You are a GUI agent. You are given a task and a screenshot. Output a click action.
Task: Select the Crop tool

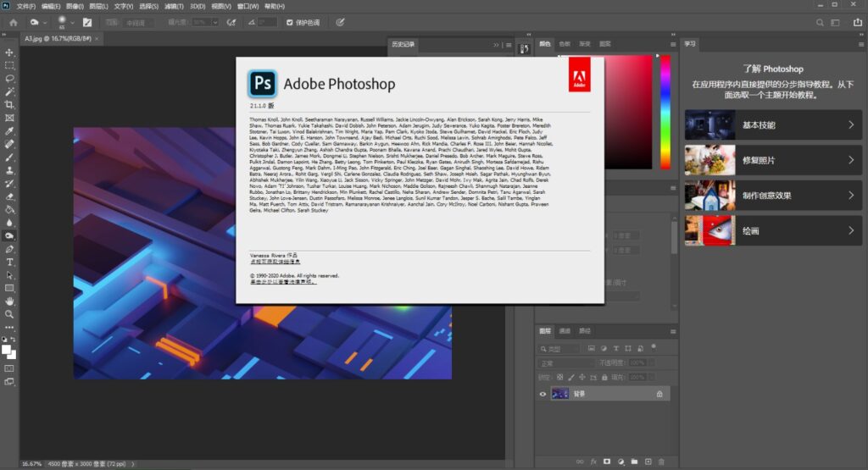10,105
